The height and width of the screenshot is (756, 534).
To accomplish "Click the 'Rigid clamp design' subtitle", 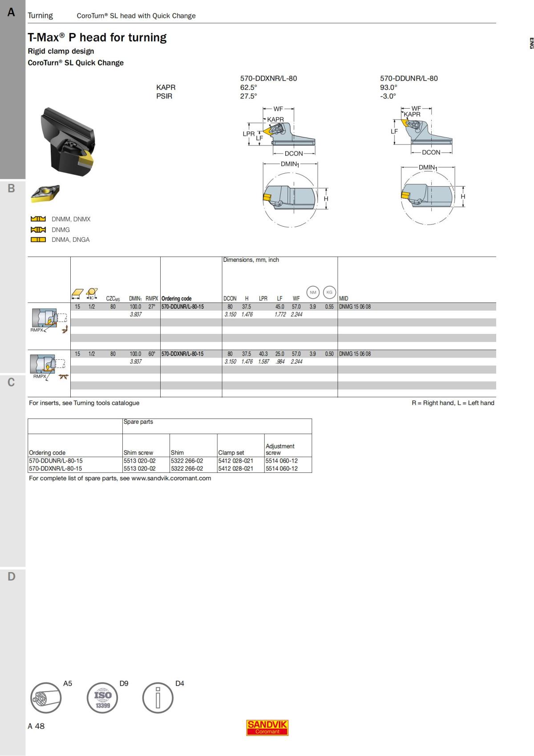I will pyautogui.click(x=61, y=51).
